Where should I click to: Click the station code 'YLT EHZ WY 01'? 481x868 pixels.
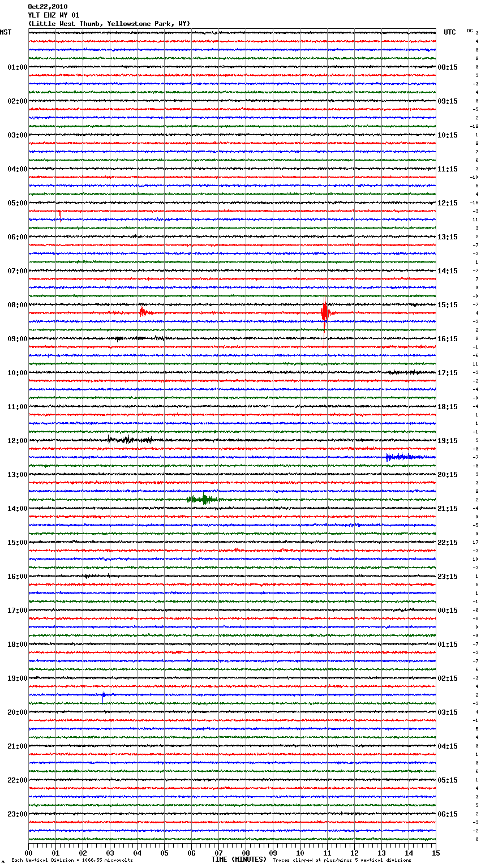click(54, 15)
